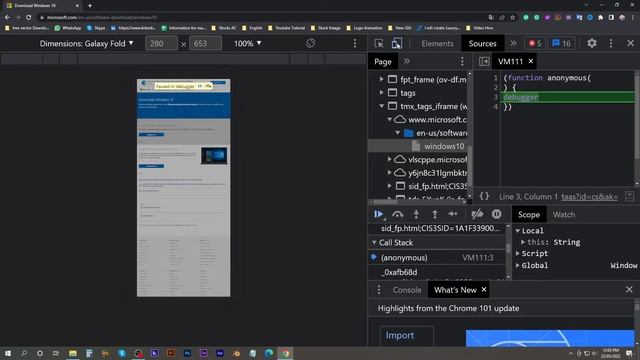
Task: Expand the y6jn8c31lgmbktr domain node
Action: click(389, 173)
